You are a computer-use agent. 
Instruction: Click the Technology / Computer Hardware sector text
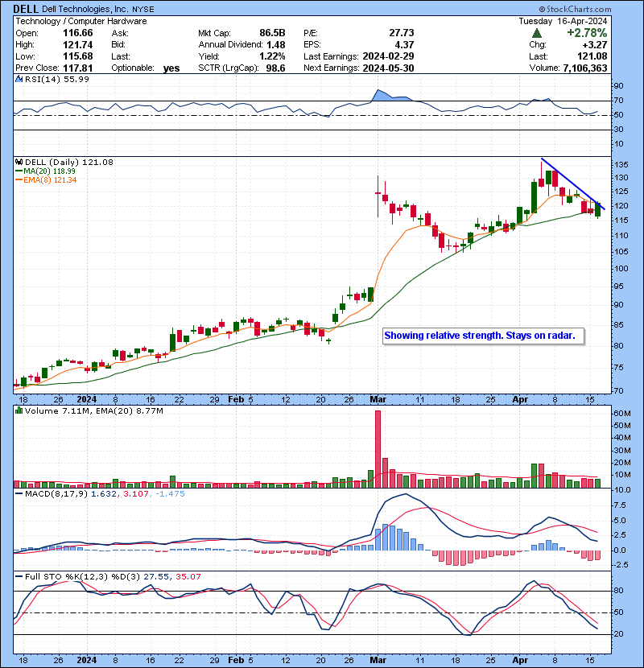pos(81,21)
